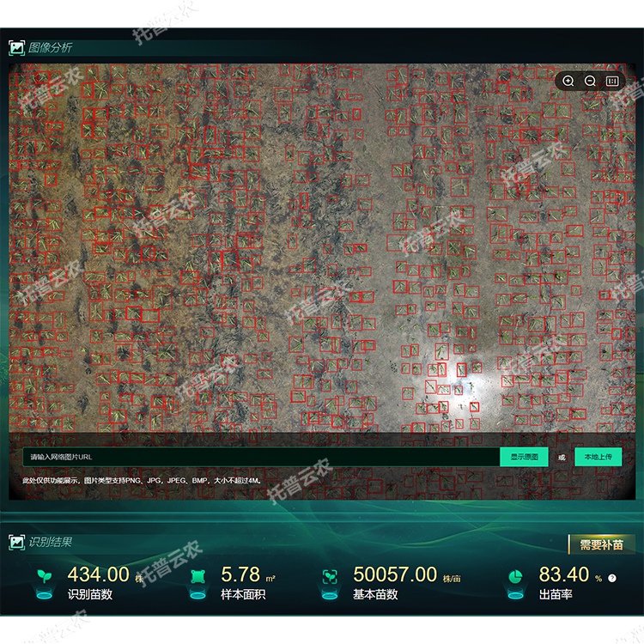Viewport: 644px width, 644px height.
Task: Click the 图像分析 section title
Action: click(x=51, y=48)
